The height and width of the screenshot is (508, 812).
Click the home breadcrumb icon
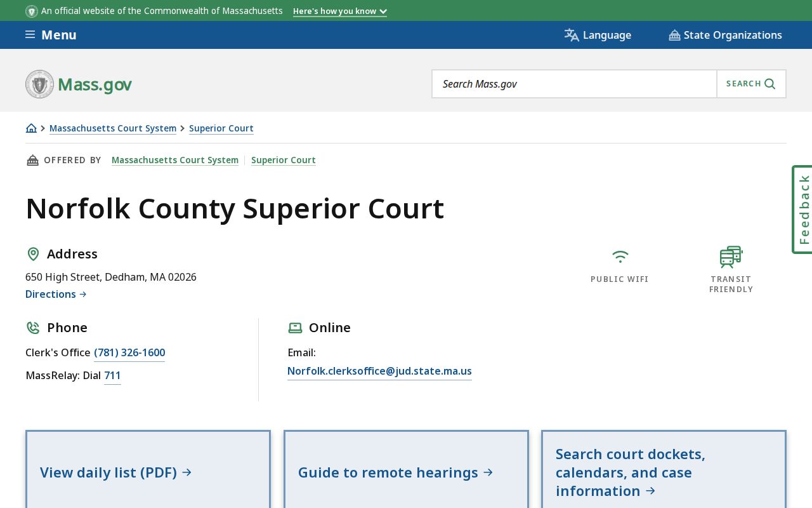point(31,128)
